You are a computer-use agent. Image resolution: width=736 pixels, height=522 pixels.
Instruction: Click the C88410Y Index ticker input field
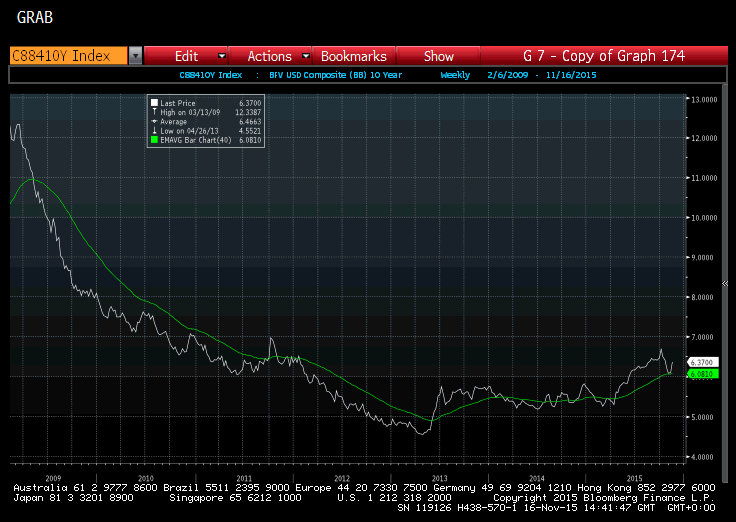pos(67,56)
